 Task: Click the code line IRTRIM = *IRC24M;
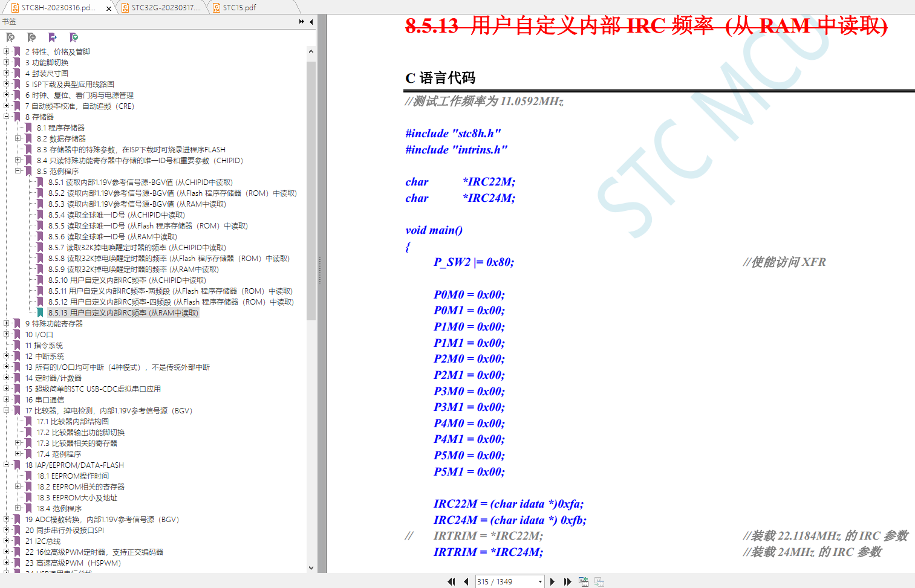[488, 552]
